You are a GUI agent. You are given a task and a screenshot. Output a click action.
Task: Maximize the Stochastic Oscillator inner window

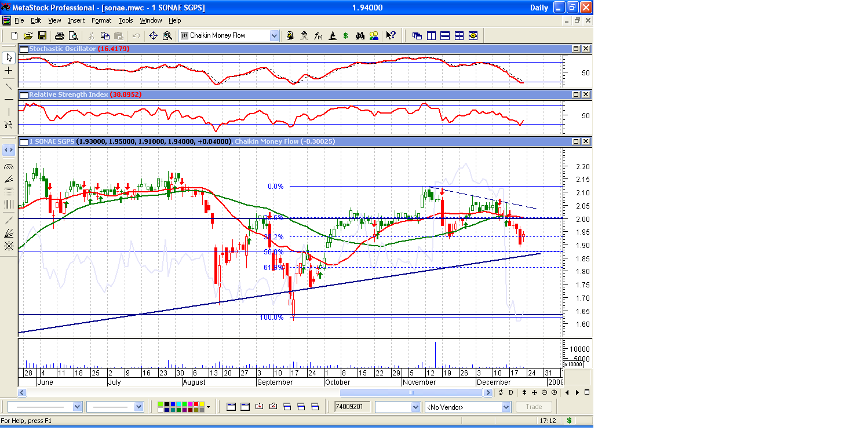577,49
